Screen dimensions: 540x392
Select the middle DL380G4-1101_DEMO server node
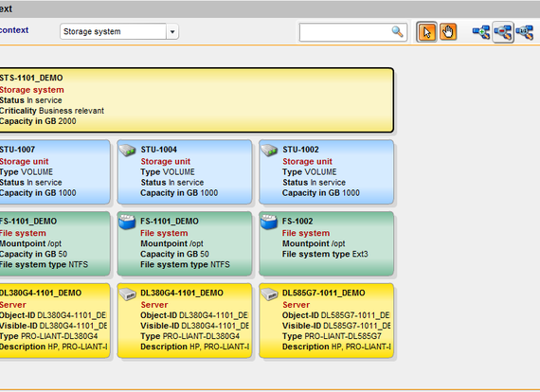pos(184,320)
